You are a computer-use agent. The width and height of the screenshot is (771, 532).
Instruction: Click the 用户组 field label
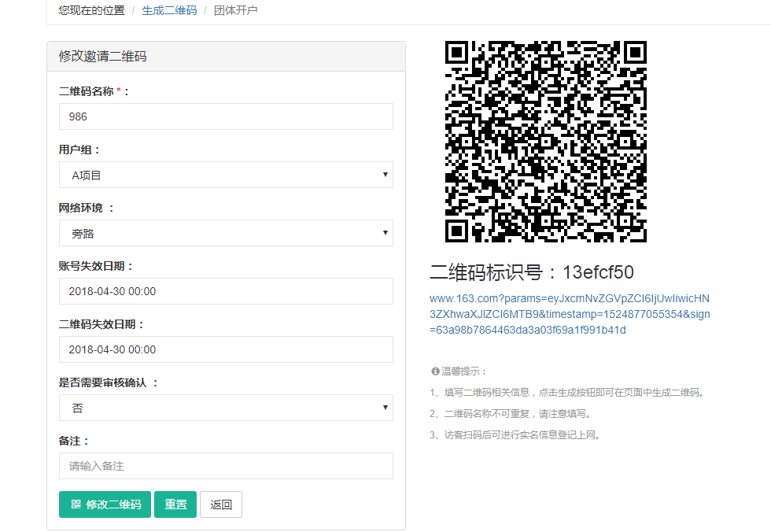click(79, 150)
